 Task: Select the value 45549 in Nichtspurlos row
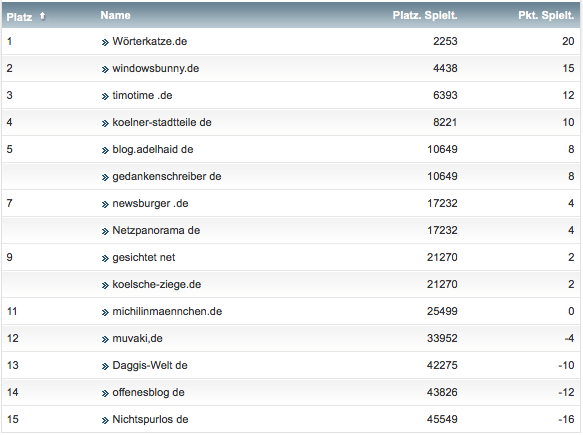click(x=442, y=419)
